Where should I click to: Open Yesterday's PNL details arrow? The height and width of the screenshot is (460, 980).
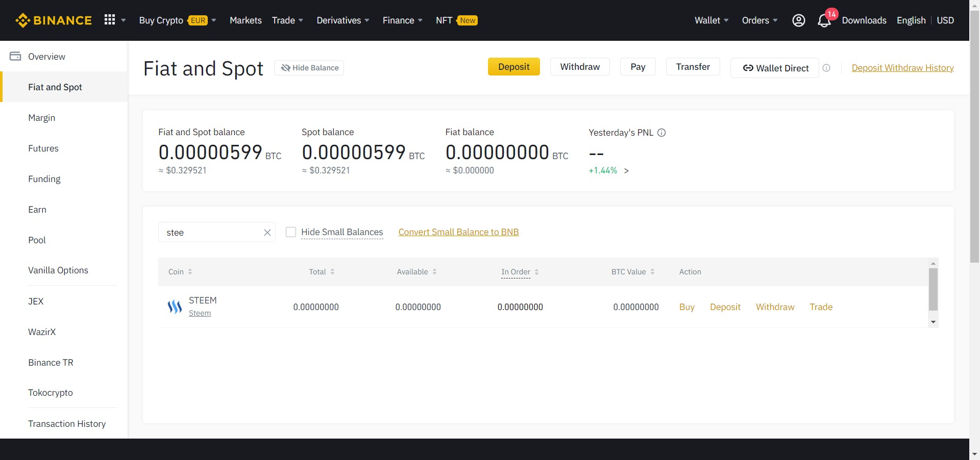tap(626, 171)
